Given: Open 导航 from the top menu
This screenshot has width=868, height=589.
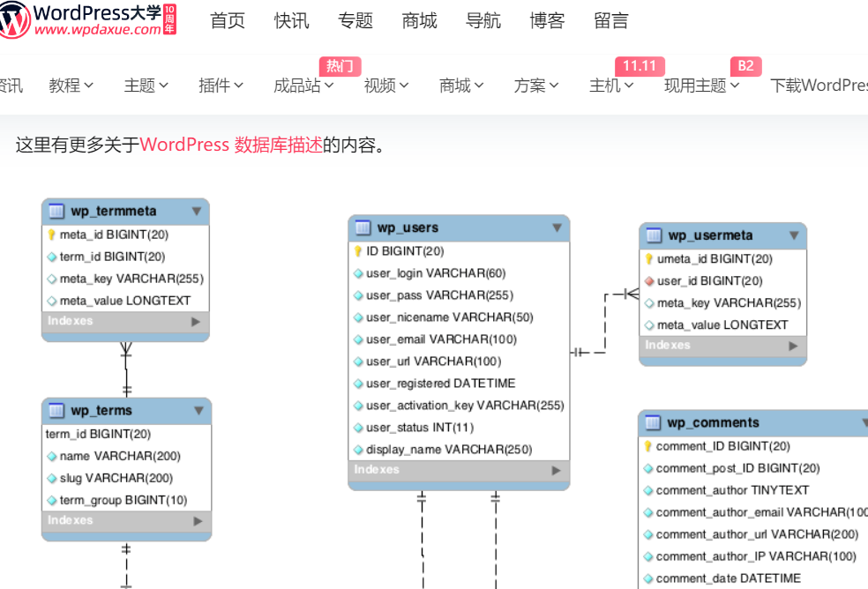Looking at the screenshot, I should point(483,21).
